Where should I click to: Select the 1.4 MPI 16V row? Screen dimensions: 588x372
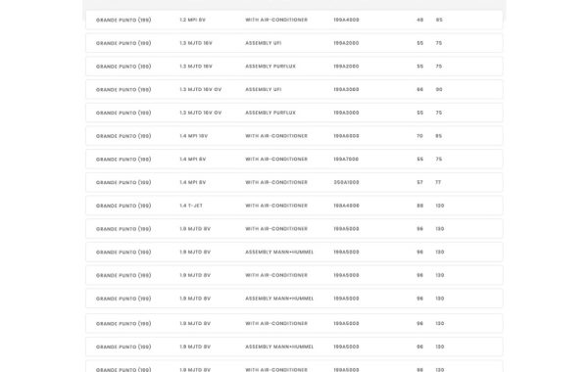(x=294, y=136)
